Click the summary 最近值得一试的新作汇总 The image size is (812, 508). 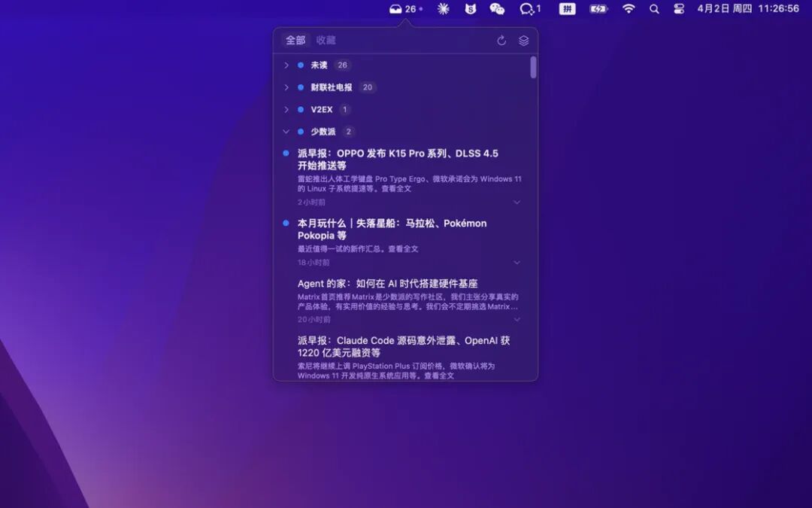(x=358, y=249)
